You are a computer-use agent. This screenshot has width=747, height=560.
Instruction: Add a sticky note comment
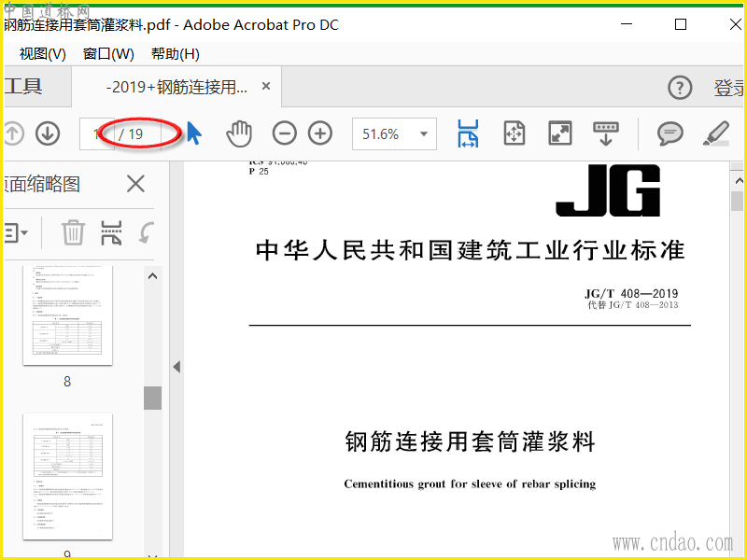click(x=670, y=133)
